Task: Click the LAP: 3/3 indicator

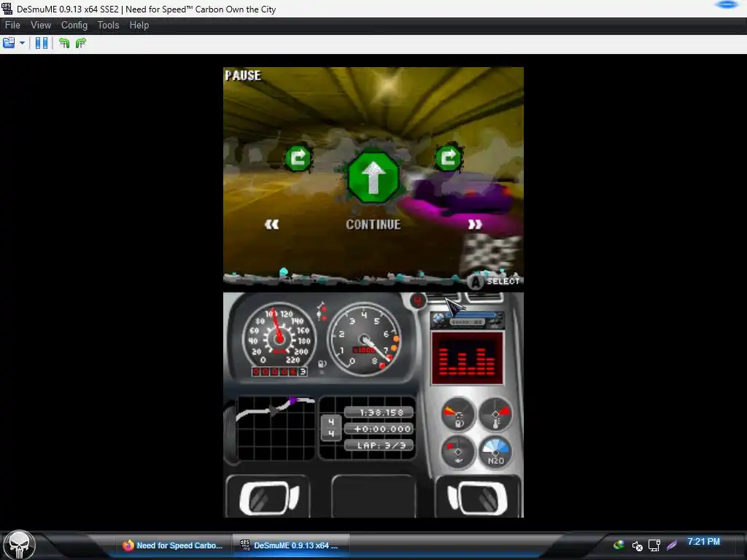Action: [379, 446]
